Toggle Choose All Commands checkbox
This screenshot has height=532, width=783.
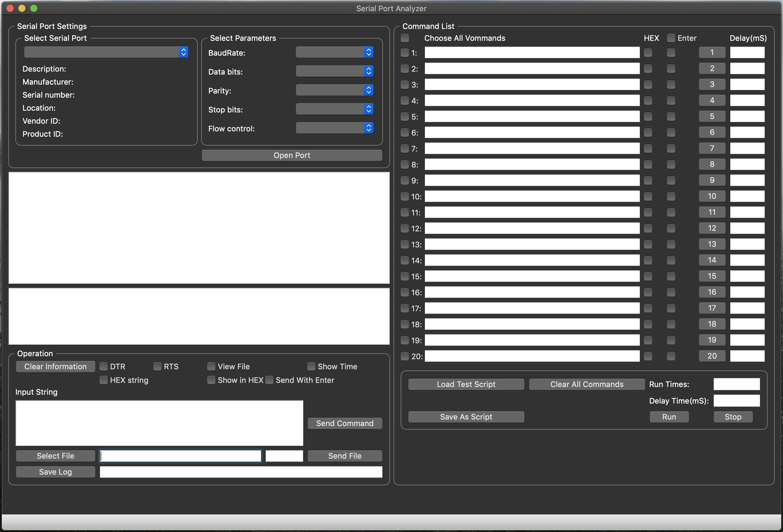pyautogui.click(x=405, y=38)
